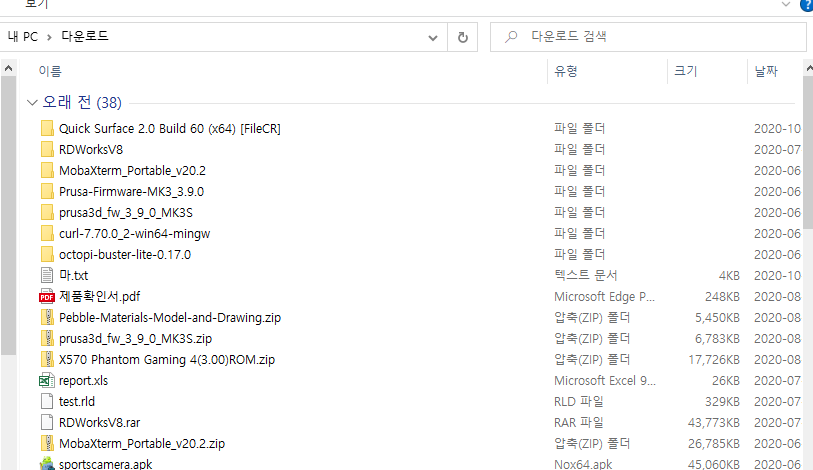Click the octopi-buster-lite-0.17.0 folder icon
This screenshot has height=470, width=813.
tap(47, 254)
